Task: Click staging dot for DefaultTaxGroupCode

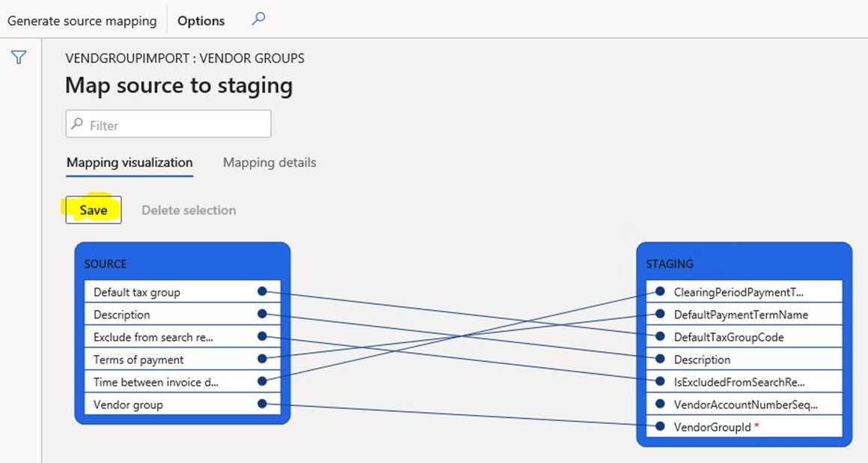Action: (x=660, y=336)
